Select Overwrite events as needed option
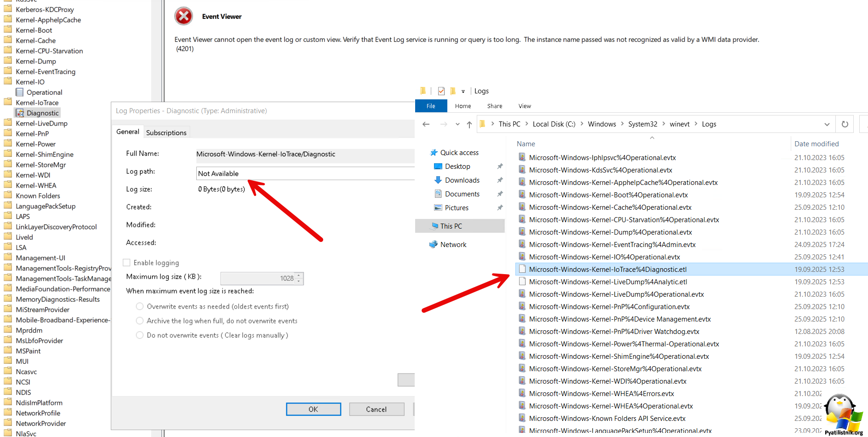 (140, 306)
